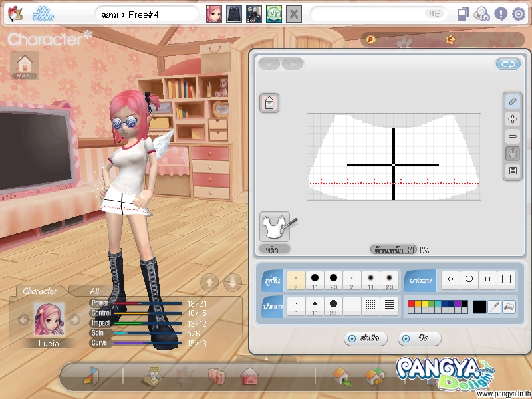Pick the teal color swatch
Image resolution: width=532 pixels, height=399 pixels.
pyautogui.click(x=438, y=303)
